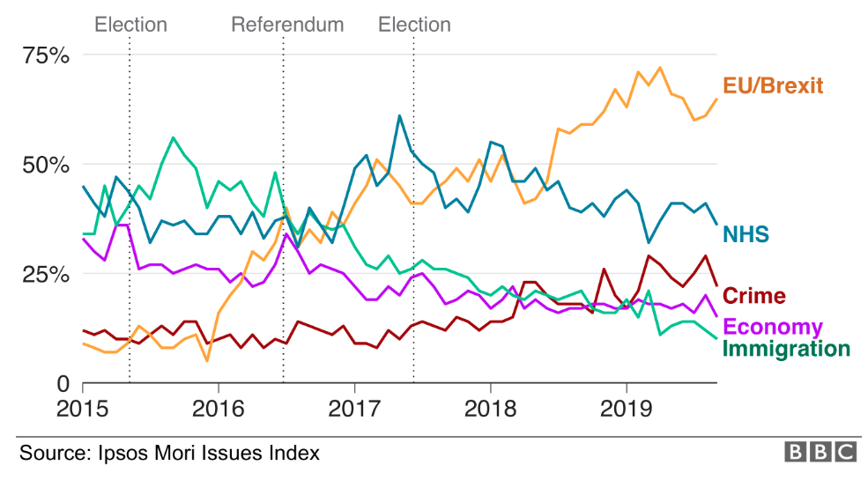Click the 50% y-axis label
Image resolution: width=868 pixels, height=480 pixels.
pyautogui.click(x=46, y=165)
